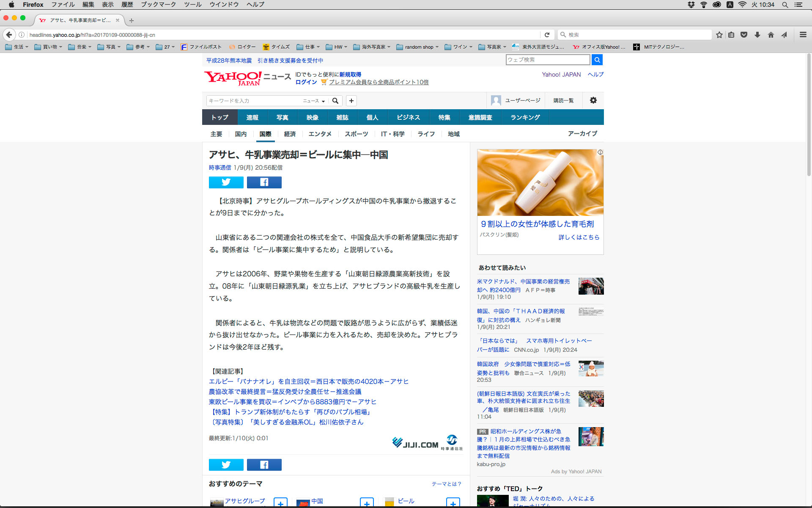Follow the アサヒグループ theme plus button

tap(280, 503)
